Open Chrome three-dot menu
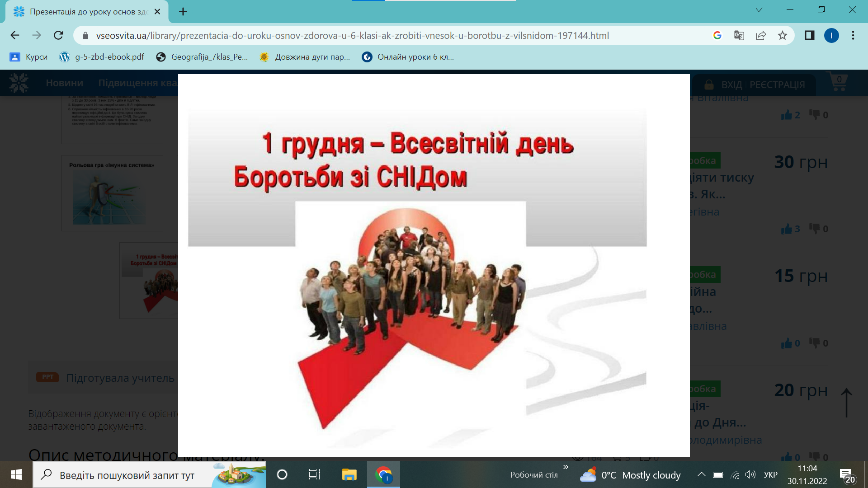868x488 pixels. click(853, 35)
